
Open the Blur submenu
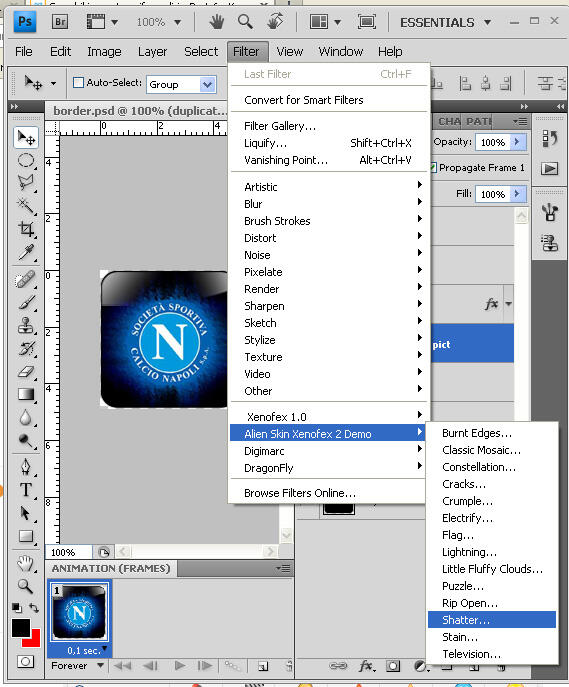(x=328, y=204)
